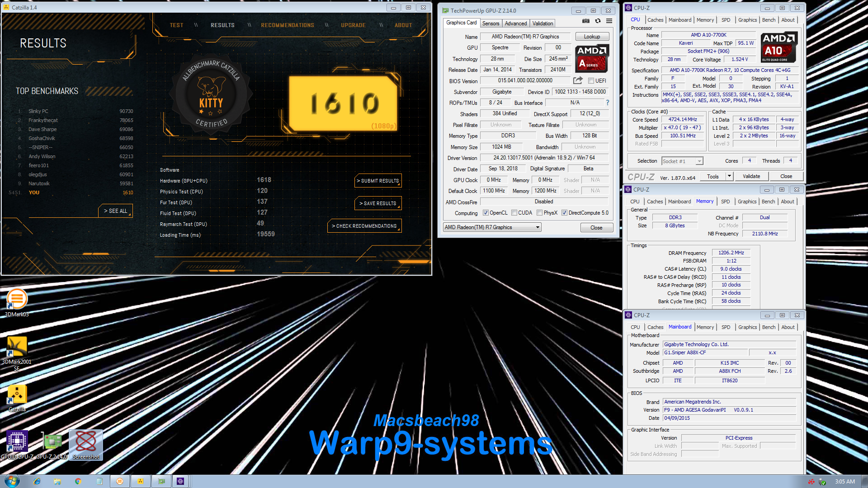
Task: Open the Caches tab in top CPU-Z window
Action: pos(655,20)
